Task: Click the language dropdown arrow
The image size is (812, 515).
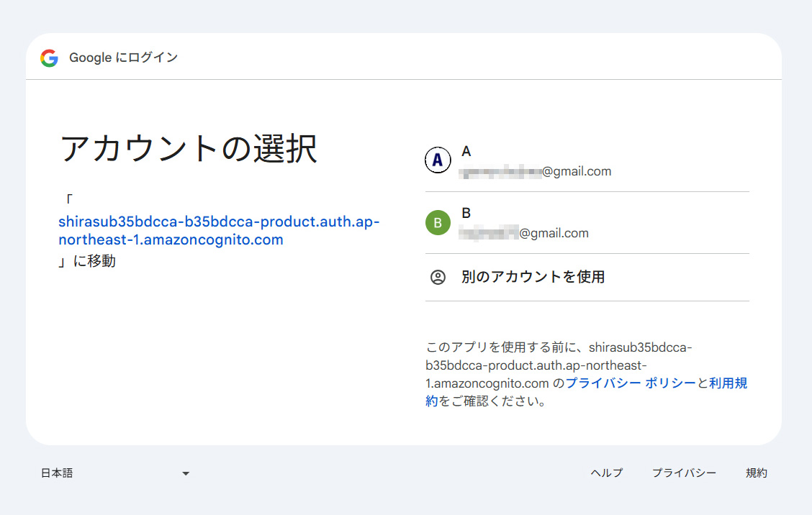Action: (186, 473)
